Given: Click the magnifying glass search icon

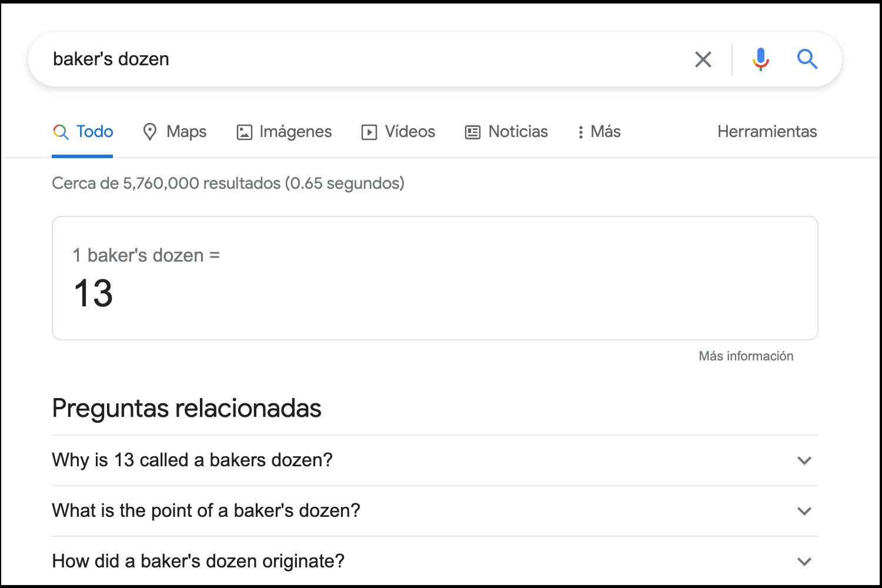Looking at the screenshot, I should [x=807, y=59].
